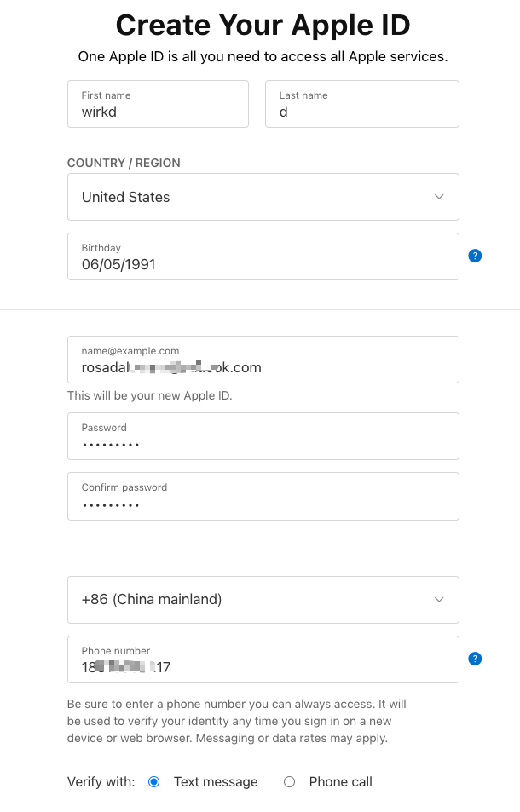Click the help icon beside Birthday field
This screenshot has height=812, width=520.
pyautogui.click(x=475, y=256)
